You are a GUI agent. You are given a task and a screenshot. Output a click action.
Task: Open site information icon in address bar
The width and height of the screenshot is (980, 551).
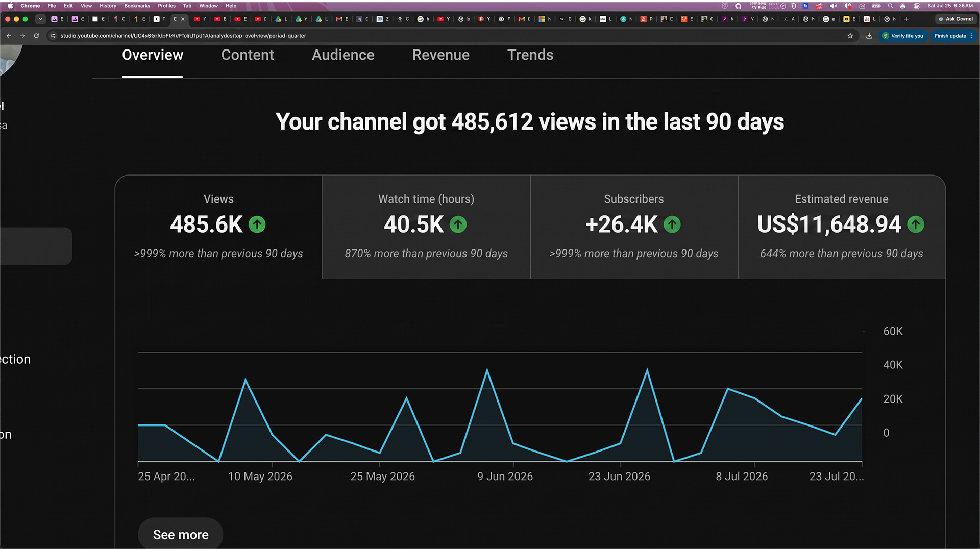click(53, 36)
